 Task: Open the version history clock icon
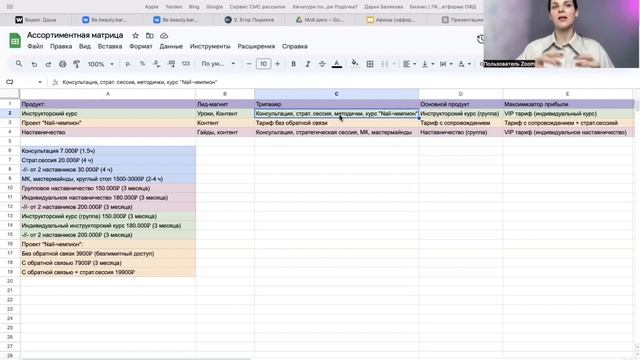coord(481,39)
